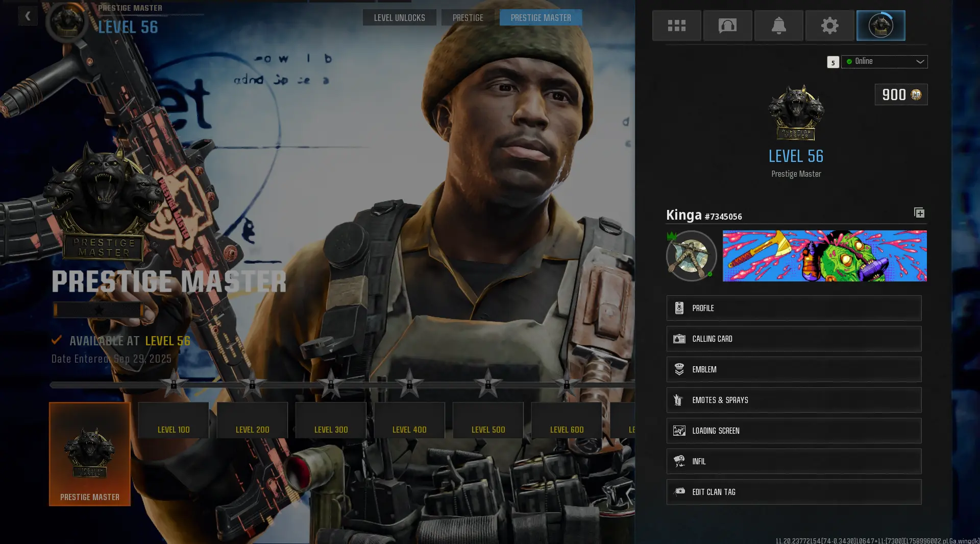
Task: Click the Prestige Master emblem above Level 56
Action: [x=796, y=112]
